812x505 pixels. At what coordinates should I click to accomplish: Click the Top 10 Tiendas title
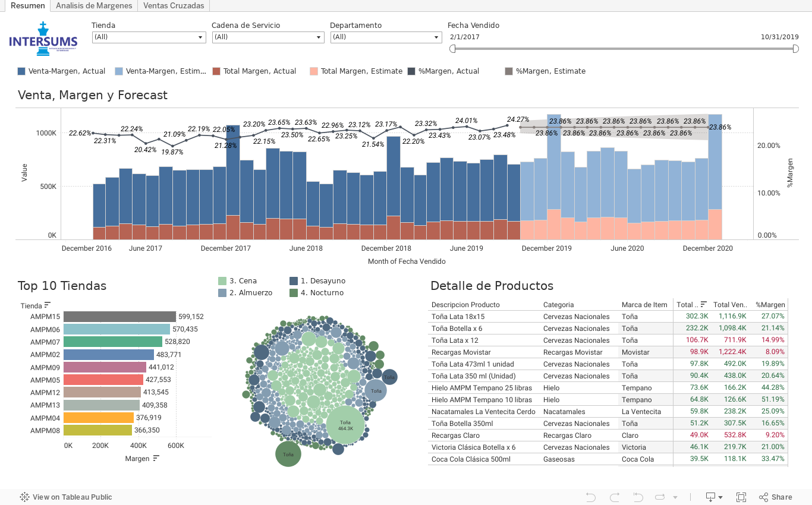click(x=62, y=286)
